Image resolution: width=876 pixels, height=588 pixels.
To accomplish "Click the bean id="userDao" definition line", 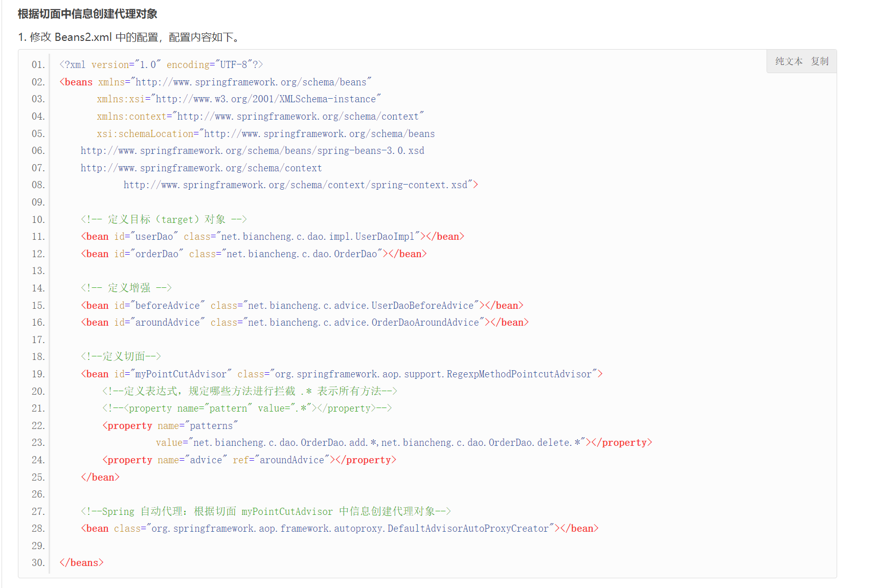I will click(272, 236).
